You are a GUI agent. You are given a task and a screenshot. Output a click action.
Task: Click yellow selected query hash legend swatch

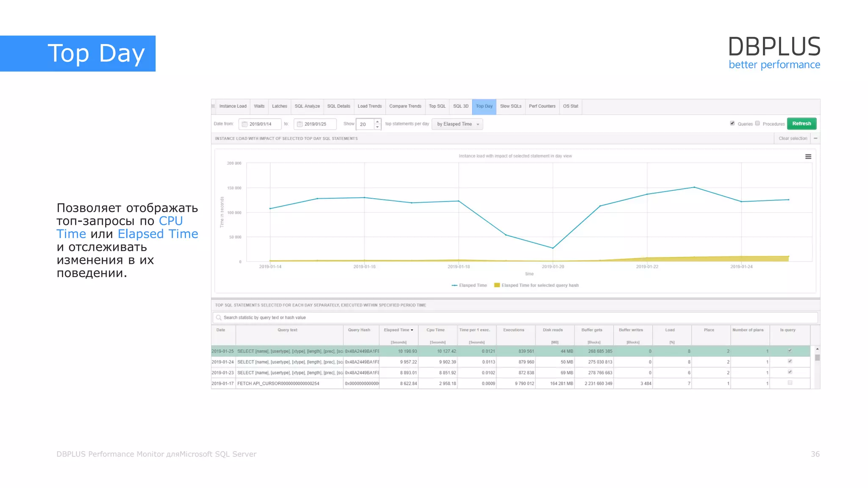pyautogui.click(x=497, y=286)
